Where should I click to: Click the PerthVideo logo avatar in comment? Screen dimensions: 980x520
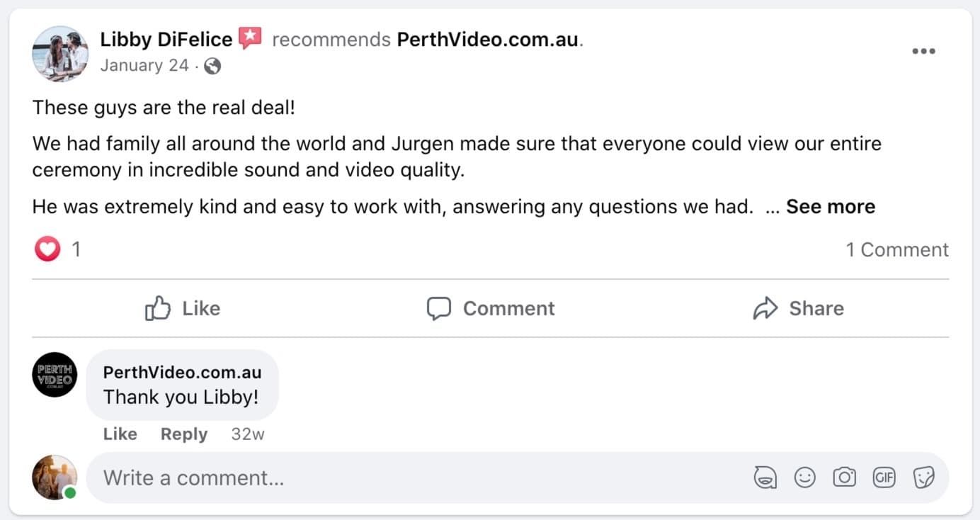55,375
